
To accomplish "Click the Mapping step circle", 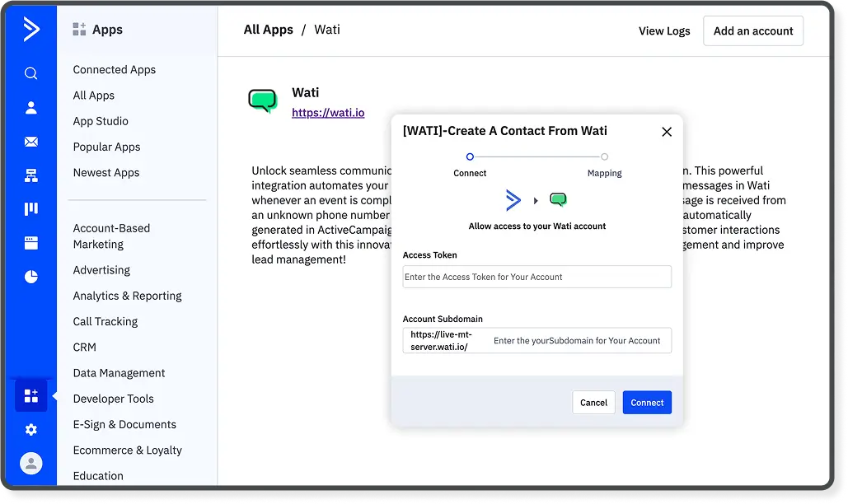I will [x=604, y=156].
